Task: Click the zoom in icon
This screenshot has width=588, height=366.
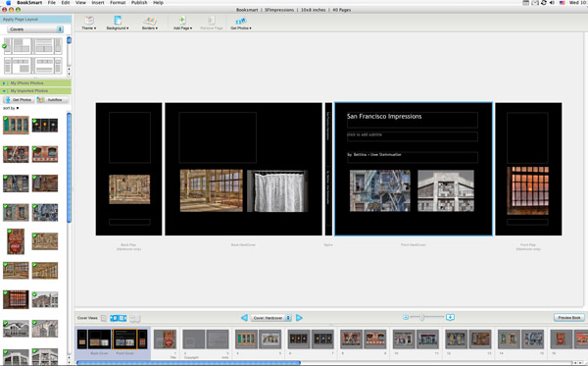Action: coord(450,318)
